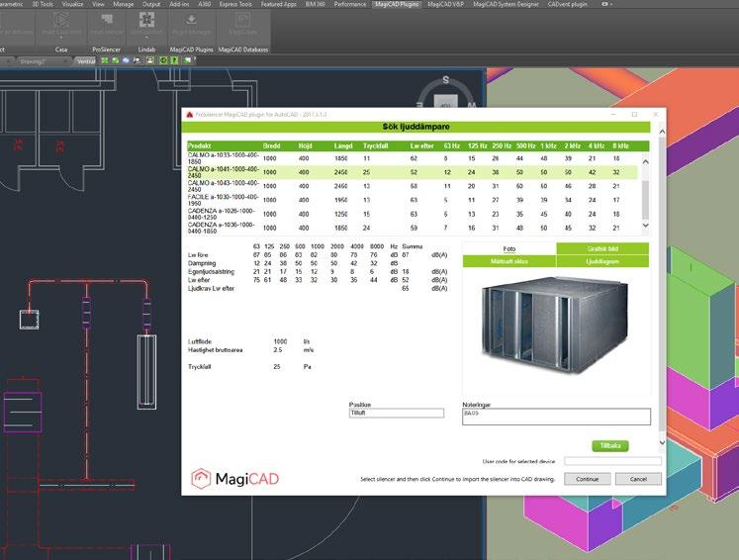The image size is (739, 560).
Task: Click the Produkt column header
Action: (200, 146)
